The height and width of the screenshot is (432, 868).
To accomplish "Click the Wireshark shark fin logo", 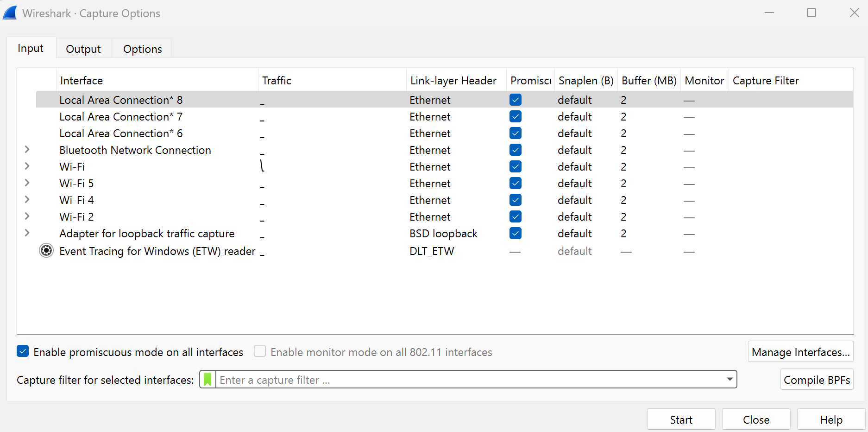I will [x=10, y=13].
